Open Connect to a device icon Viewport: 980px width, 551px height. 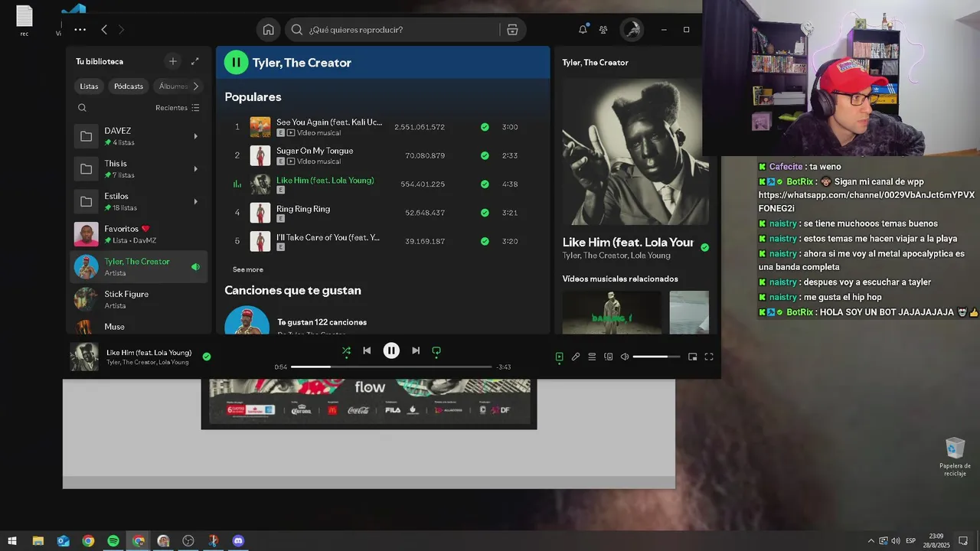click(x=609, y=357)
